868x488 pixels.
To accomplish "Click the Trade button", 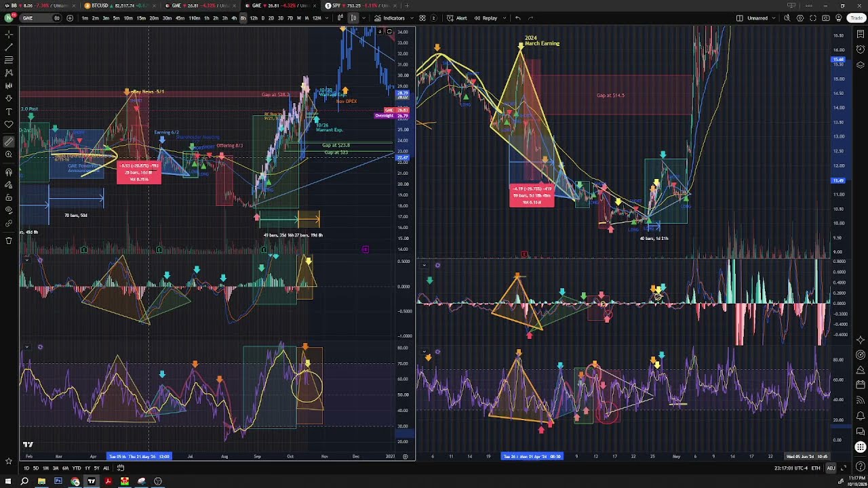I will [x=856, y=18].
